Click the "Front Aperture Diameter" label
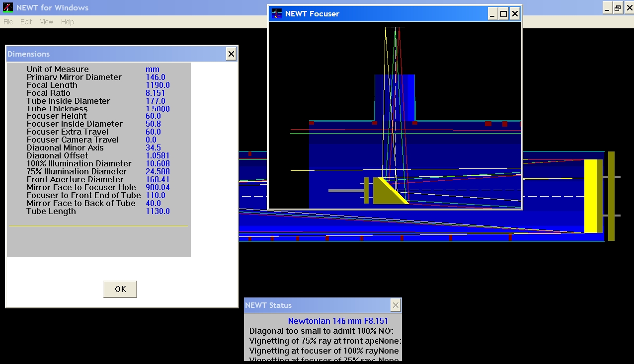 pyautogui.click(x=75, y=180)
